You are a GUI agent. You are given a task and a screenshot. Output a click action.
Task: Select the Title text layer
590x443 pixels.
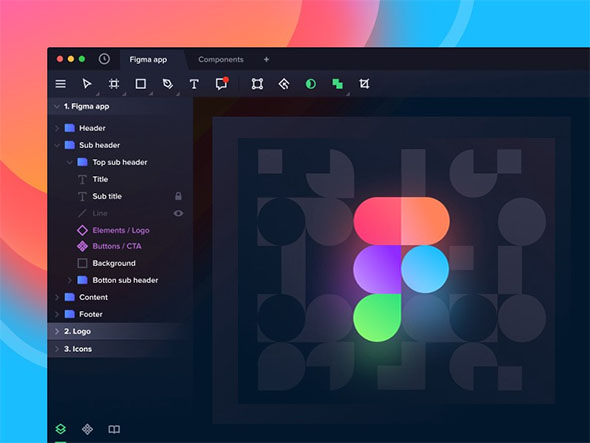click(100, 179)
